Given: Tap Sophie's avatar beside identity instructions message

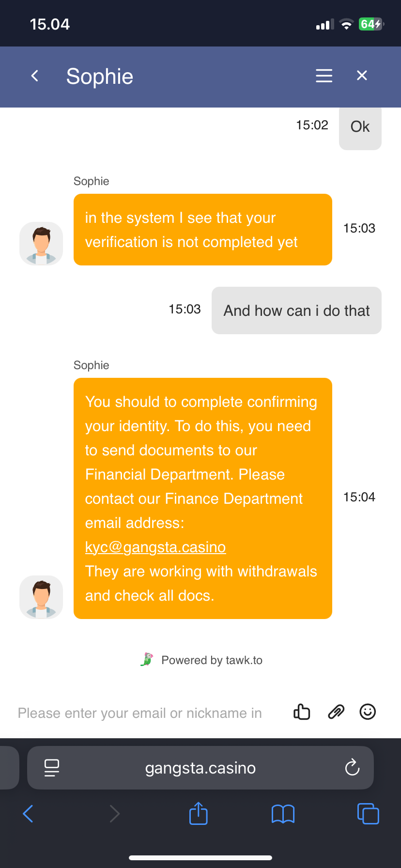Looking at the screenshot, I should click(41, 597).
